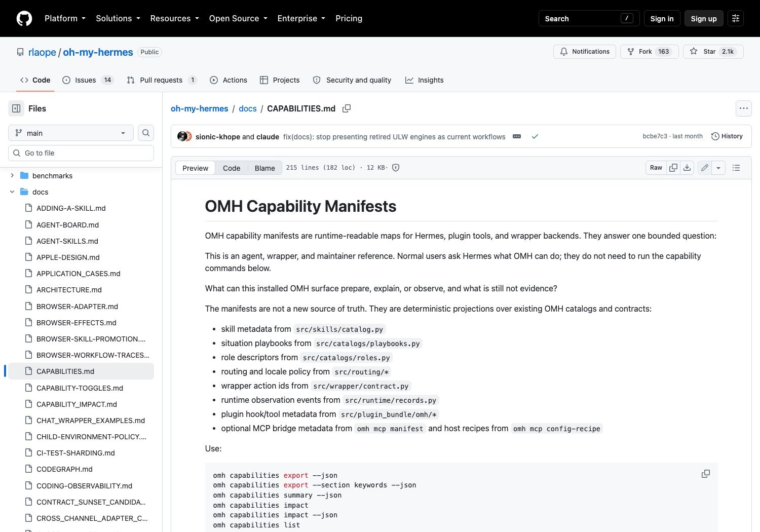Open more edit options dropdown arrow
The image size is (760, 532).
[x=718, y=168]
